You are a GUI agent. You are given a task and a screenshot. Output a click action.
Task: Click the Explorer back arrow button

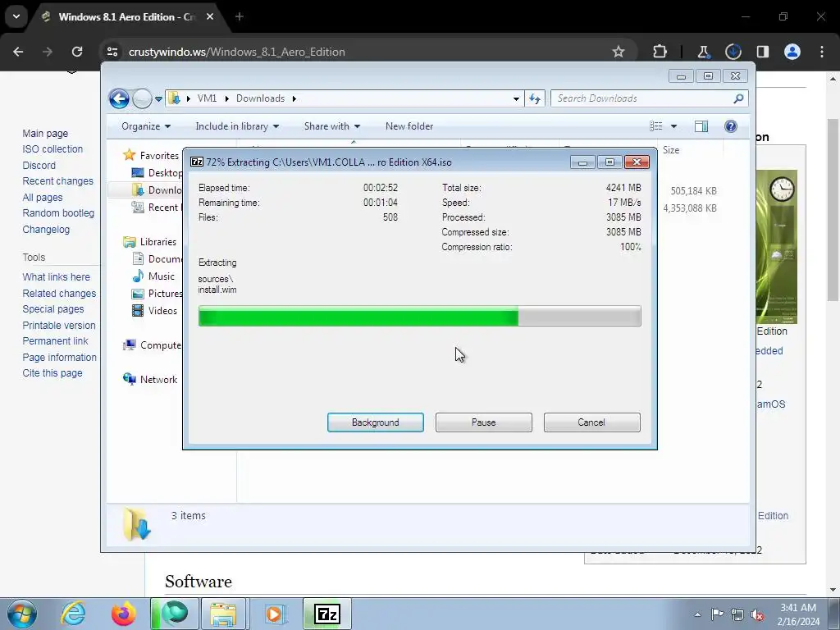pos(119,98)
